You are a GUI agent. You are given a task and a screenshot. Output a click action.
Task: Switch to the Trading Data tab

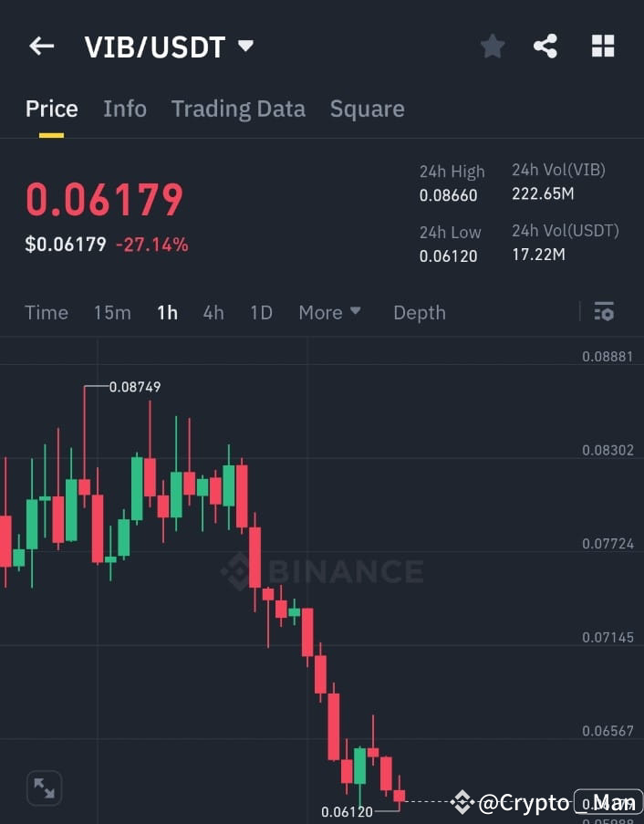238,109
